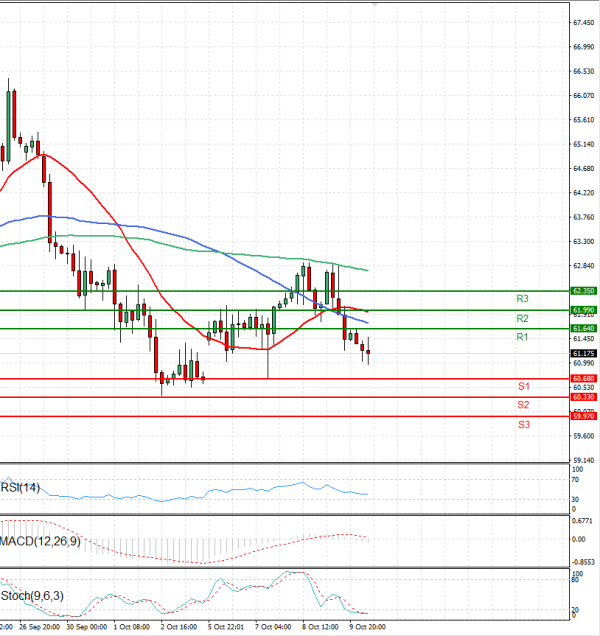The height and width of the screenshot is (636, 600).
Task: Click the S3 support label
Action: [523, 425]
